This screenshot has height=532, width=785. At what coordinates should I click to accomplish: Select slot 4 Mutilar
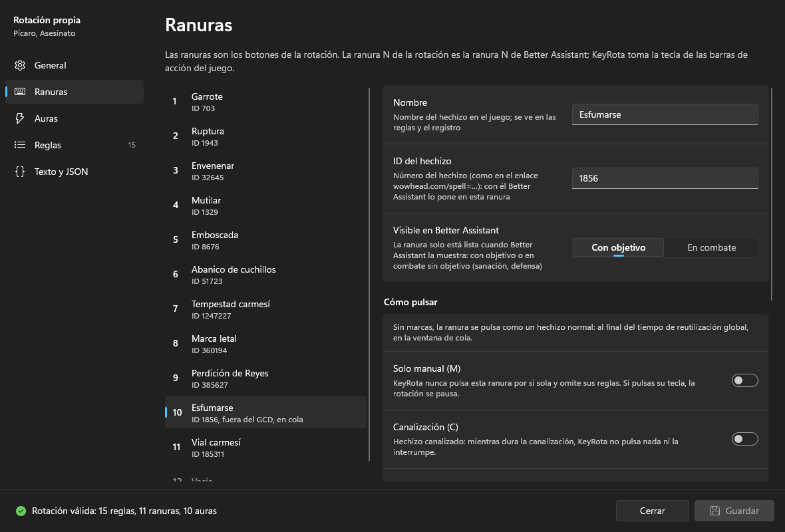click(x=266, y=205)
